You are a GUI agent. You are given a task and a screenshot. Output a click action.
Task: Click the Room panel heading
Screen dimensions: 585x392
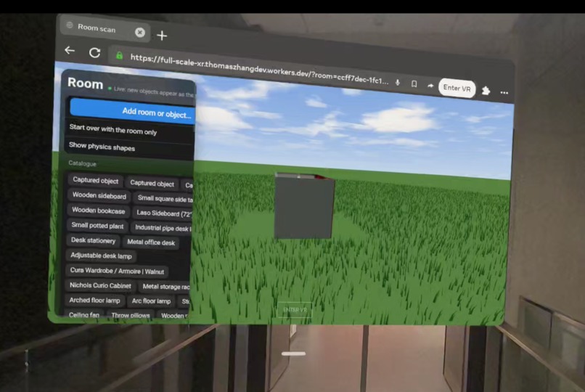86,83
